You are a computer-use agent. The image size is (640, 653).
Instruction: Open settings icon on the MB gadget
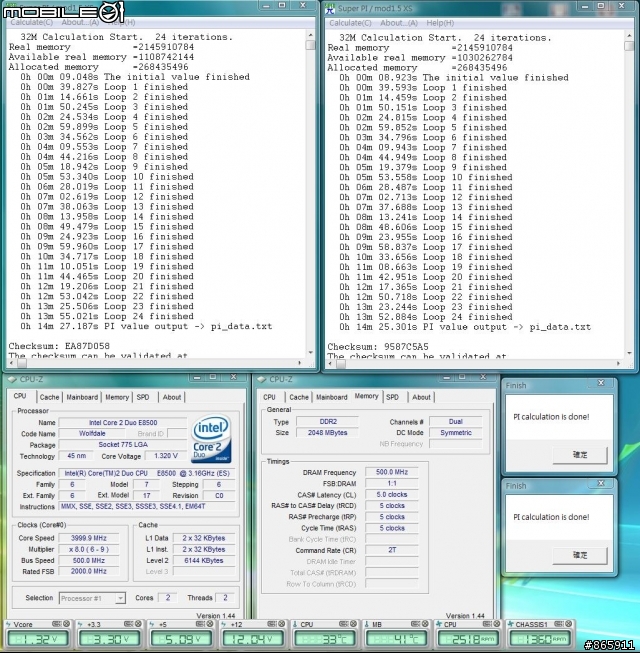(x=415, y=624)
